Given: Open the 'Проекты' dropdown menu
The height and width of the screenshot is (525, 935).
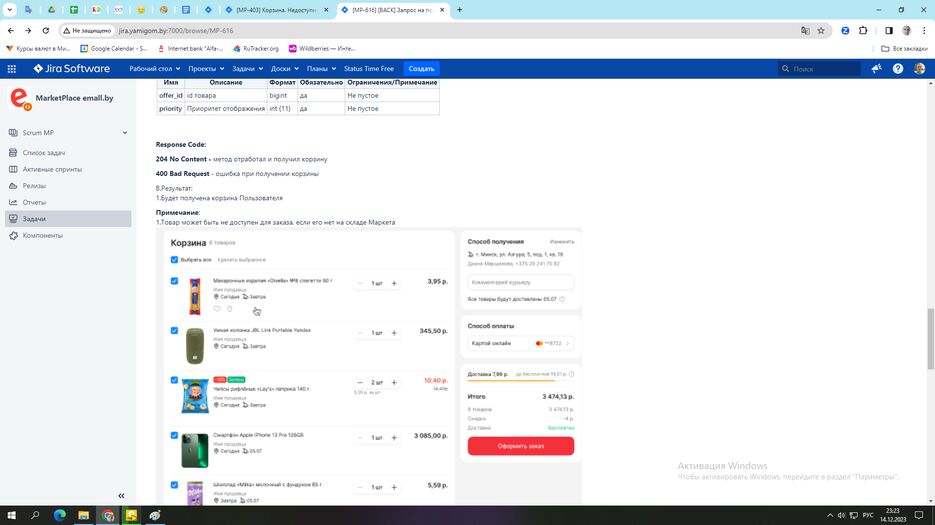Looking at the screenshot, I should [206, 69].
